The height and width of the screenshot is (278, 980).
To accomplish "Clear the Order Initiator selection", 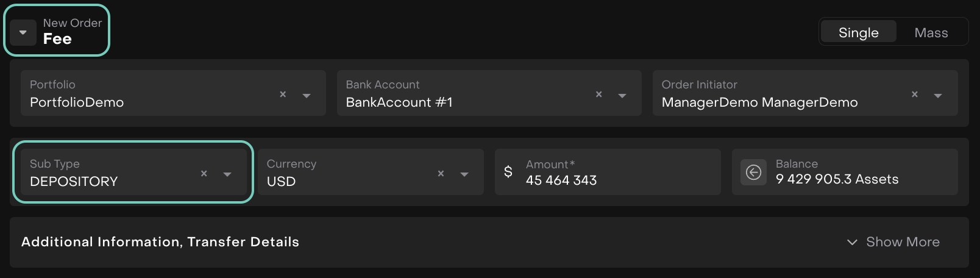I will 914,94.
